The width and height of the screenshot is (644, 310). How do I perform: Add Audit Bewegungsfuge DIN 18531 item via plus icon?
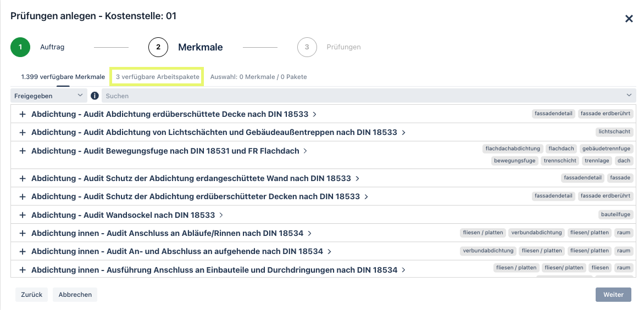click(23, 151)
